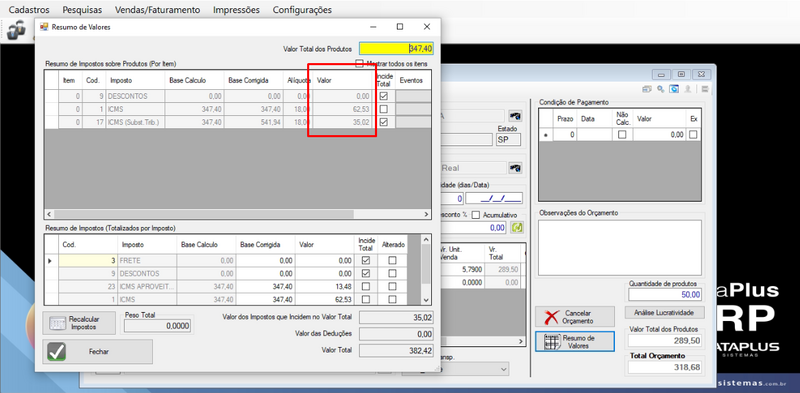Screen dimensions: 800x393
Task: Check the Ex box in Condição de Pagamento row
Action: (x=693, y=135)
